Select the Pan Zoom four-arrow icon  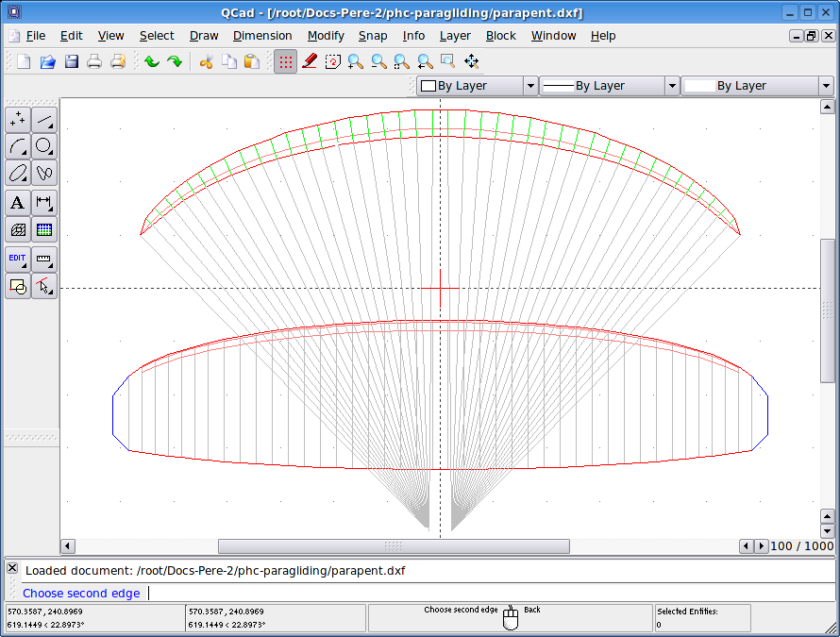[x=471, y=61]
